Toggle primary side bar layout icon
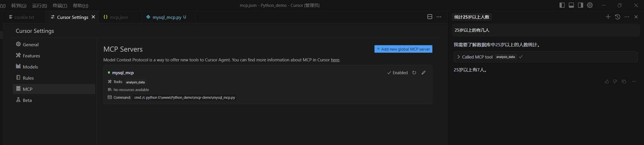 click(562, 5)
